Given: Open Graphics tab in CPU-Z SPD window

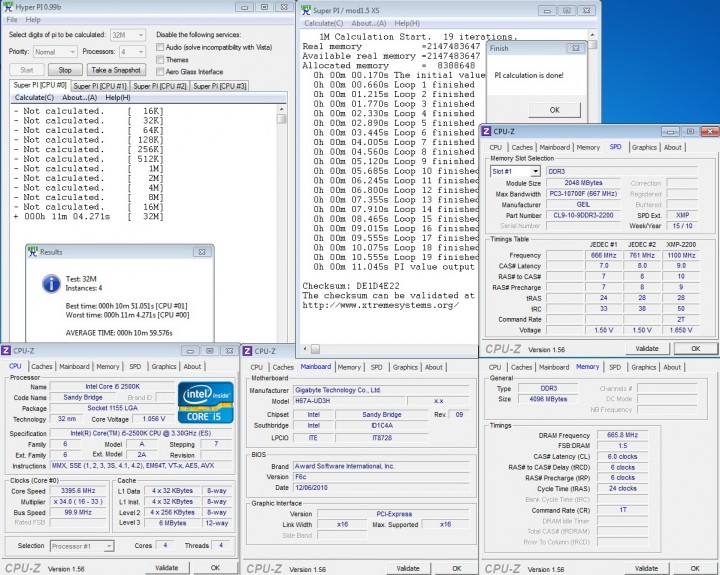Looking at the screenshot, I should 644,147.
